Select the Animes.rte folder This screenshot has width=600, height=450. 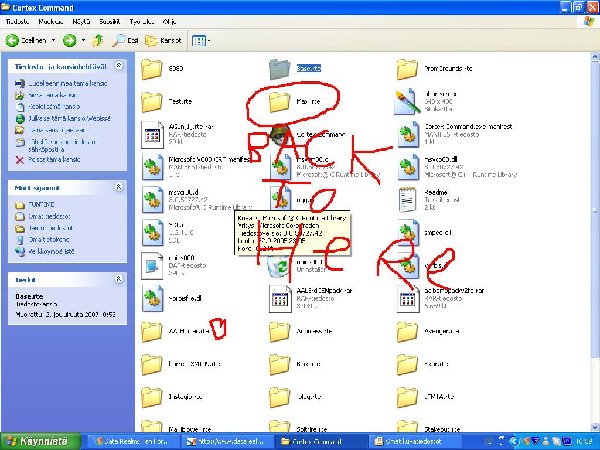click(300, 331)
